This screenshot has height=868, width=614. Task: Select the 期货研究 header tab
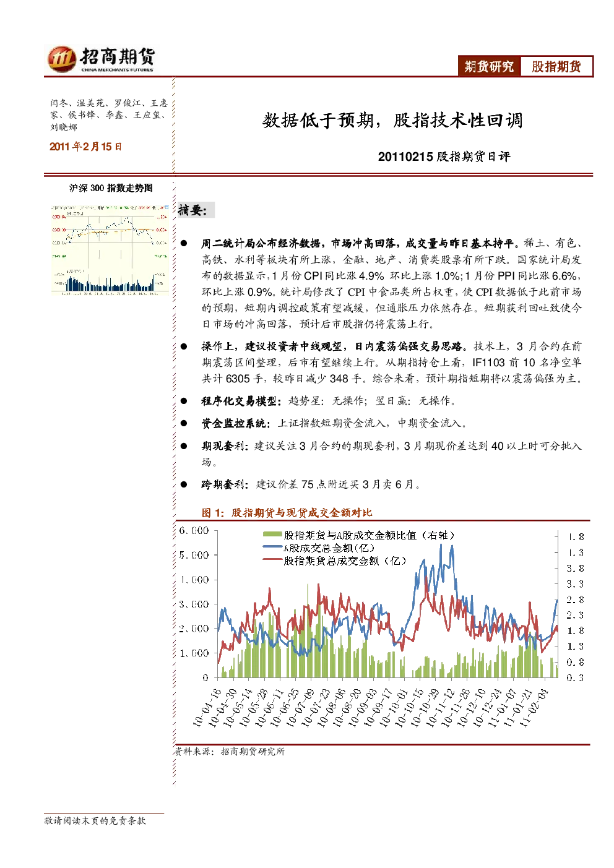[489, 67]
